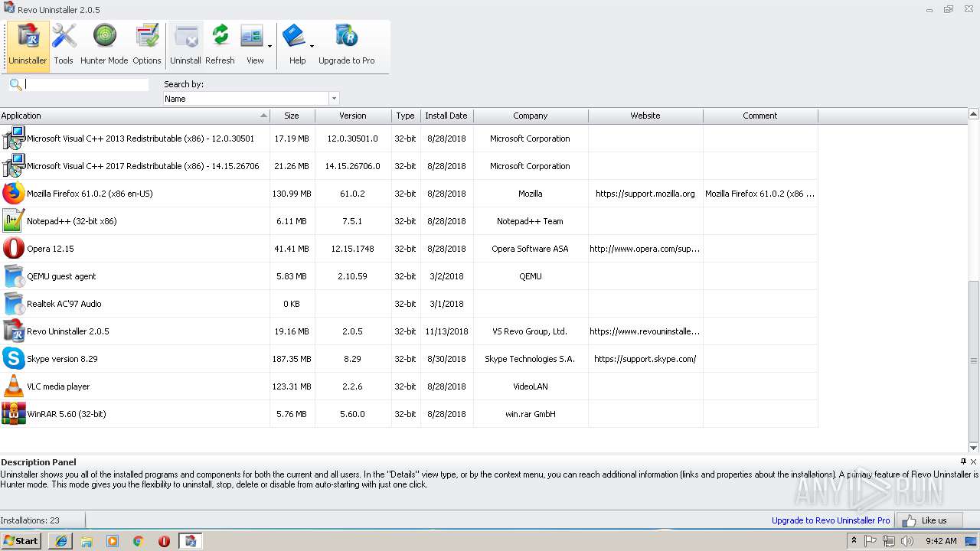Screen dimensions: 980x551
Task: Select the WinRAR app icon
Action: click(13, 414)
